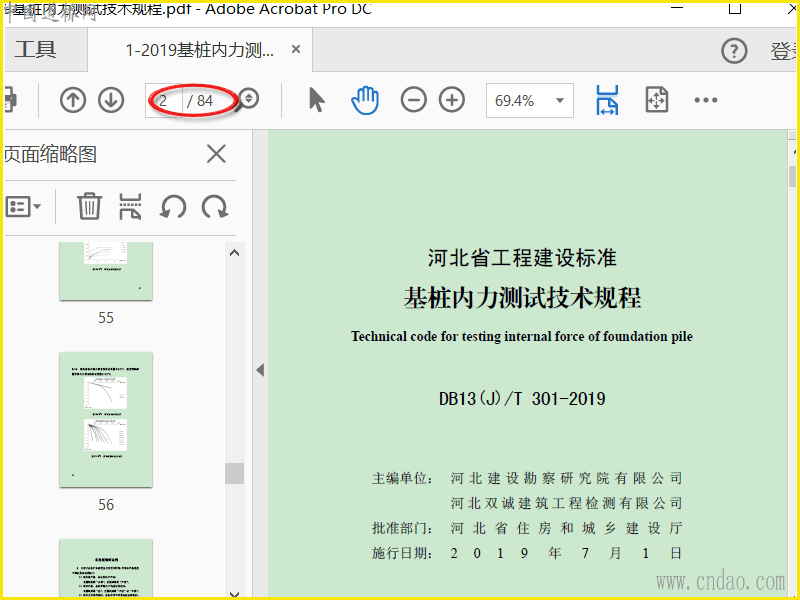Click the page number field showing 2
Image resolution: width=800 pixels, height=600 pixels.
(163, 101)
